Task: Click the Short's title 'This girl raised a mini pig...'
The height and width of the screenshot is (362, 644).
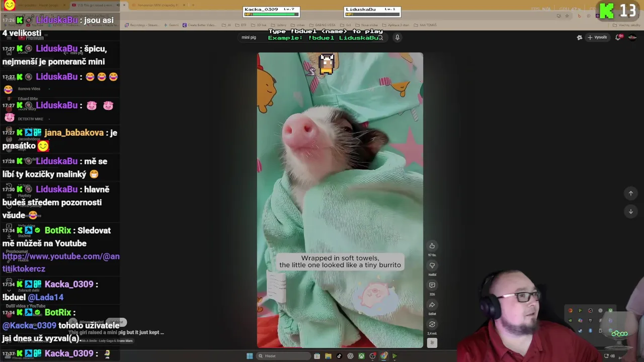Action: [x=116, y=332]
